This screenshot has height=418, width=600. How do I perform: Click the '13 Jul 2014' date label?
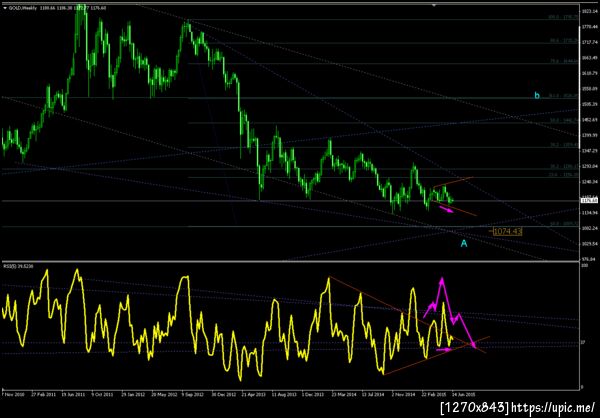[374, 394]
